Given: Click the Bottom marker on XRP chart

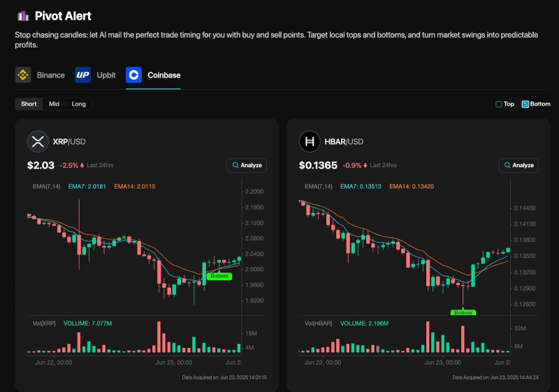Looking at the screenshot, I should 219,276.
